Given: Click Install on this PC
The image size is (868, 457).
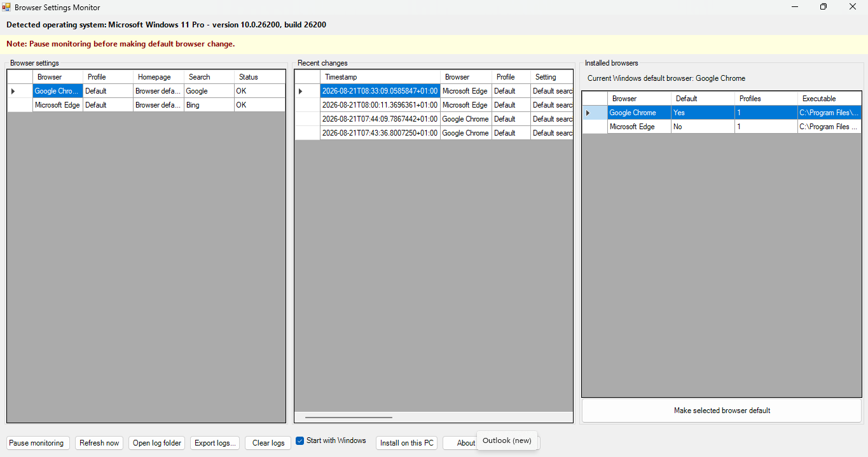Looking at the screenshot, I should [407, 443].
